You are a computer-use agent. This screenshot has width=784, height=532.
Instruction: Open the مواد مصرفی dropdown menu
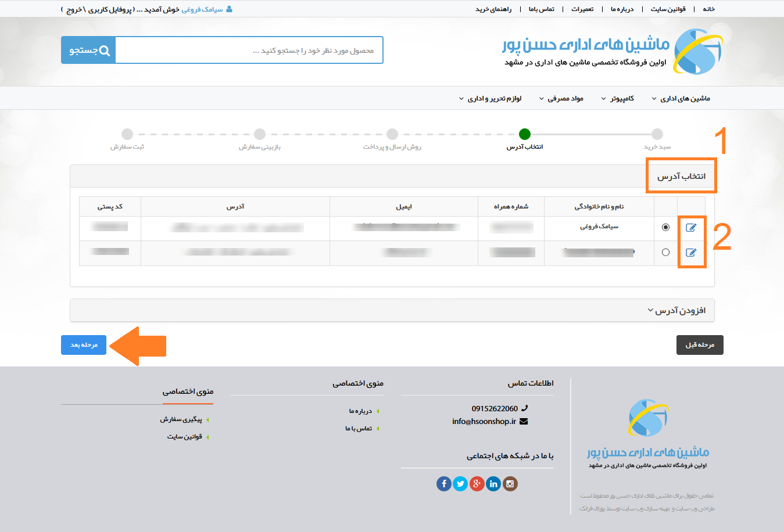(x=561, y=99)
